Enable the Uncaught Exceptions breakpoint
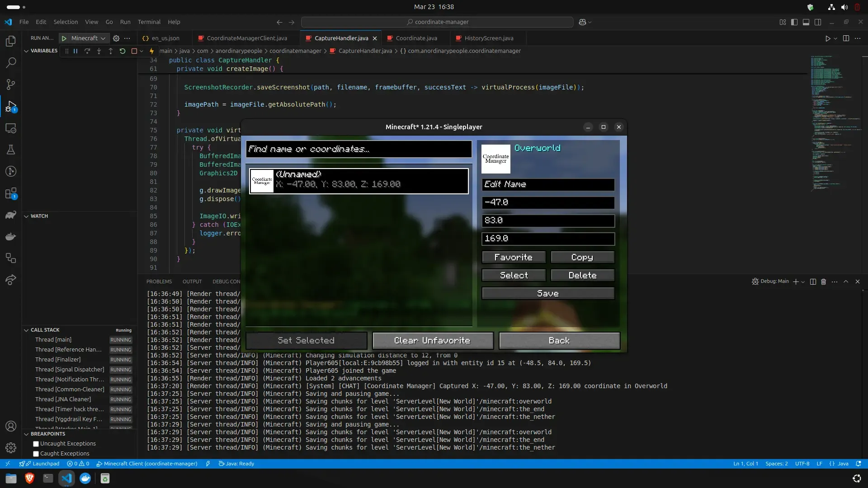The width and height of the screenshot is (868, 488). tap(36, 444)
